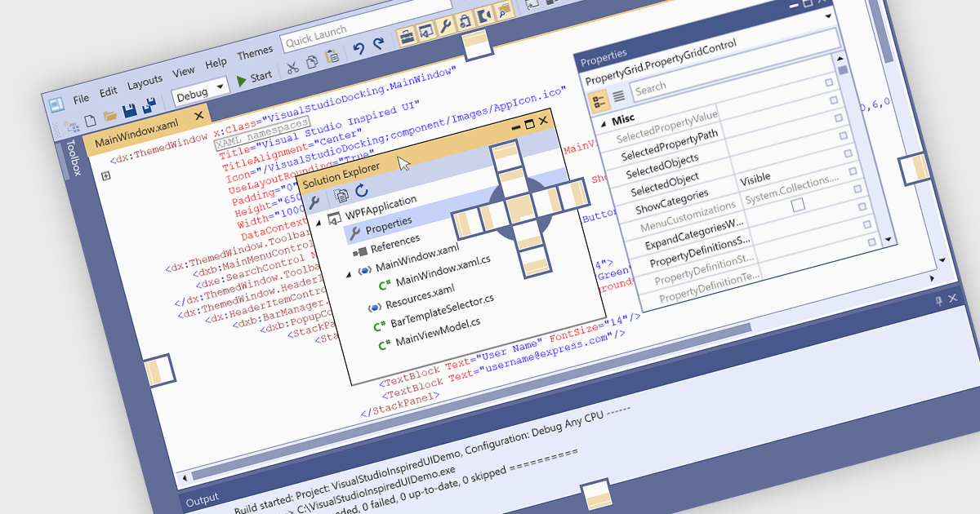980x514 pixels.
Task: Click the Cut scissors icon
Action: pyautogui.click(x=292, y=68)
